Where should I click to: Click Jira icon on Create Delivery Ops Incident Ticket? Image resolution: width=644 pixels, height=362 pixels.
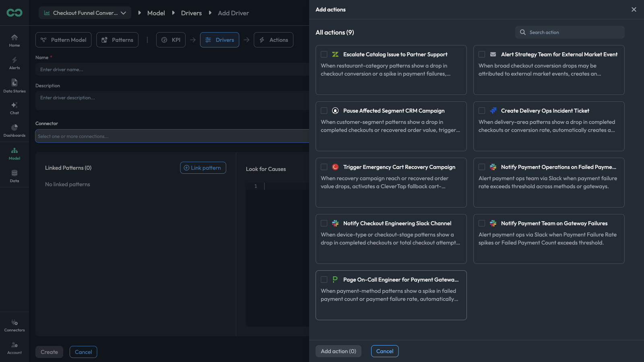click(493, 111)
